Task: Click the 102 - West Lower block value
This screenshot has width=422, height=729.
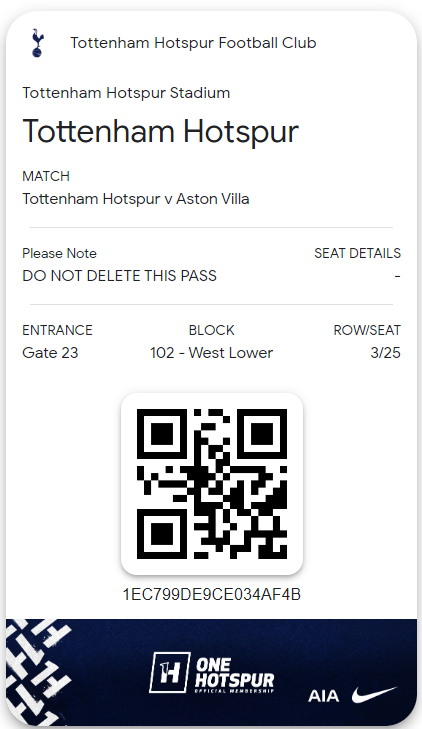Action: (211, 353)
